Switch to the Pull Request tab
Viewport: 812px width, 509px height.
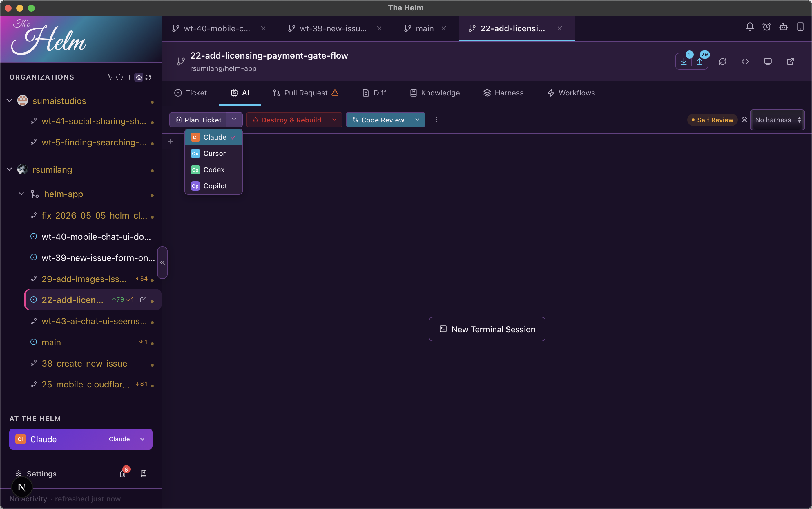pyautogui.click(x=306, y=93)
